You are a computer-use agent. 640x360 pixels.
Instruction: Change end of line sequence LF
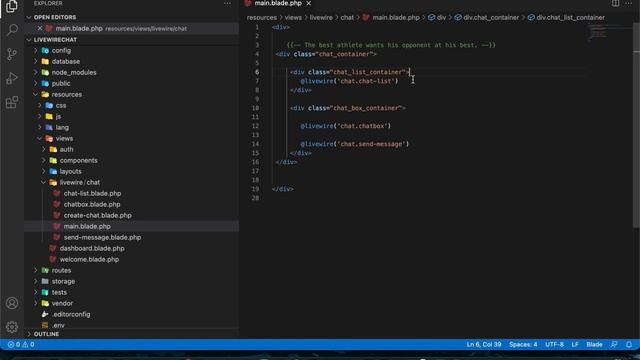pyautogui.click(x=575, y=345)
